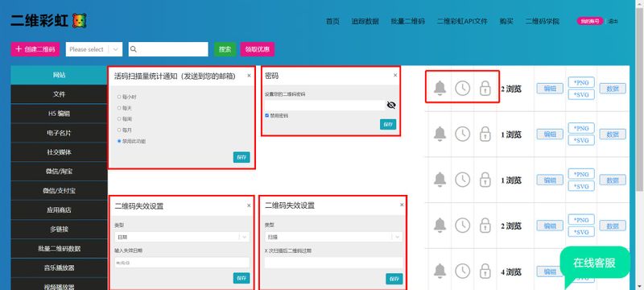Click the padlock icon in the third row
Screen dimensions: 644x290
point(485,180)
